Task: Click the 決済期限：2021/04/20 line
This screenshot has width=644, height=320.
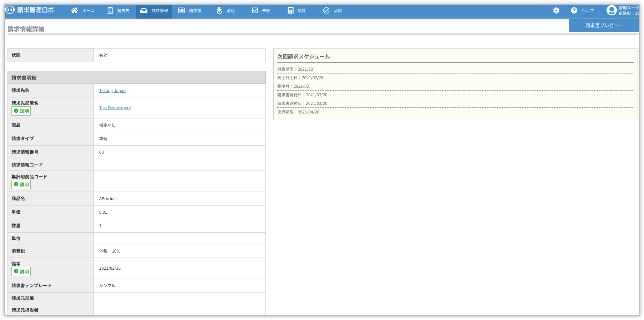Action: click(x=298, y=112)
